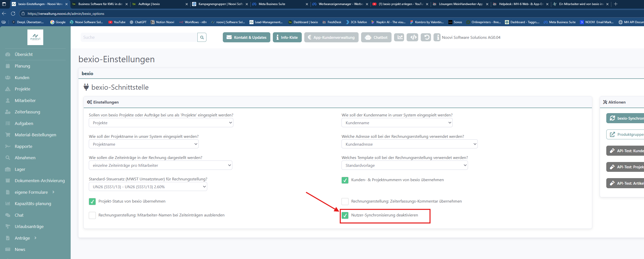
Task: Click the site info lock icon in the address bar
Action: click(23, 14)
